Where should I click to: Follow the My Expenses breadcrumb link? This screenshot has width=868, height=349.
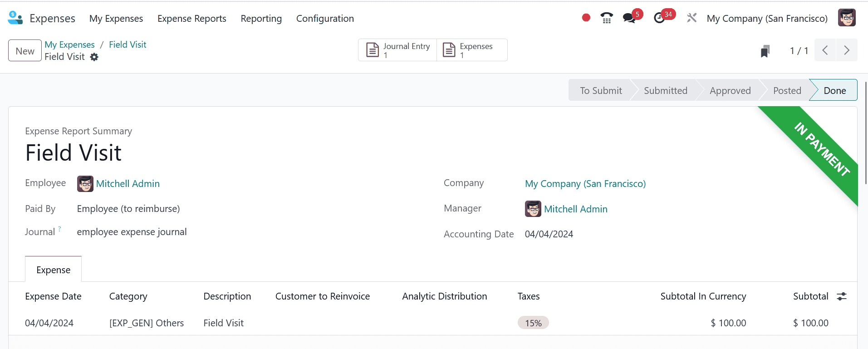point(69,44)
